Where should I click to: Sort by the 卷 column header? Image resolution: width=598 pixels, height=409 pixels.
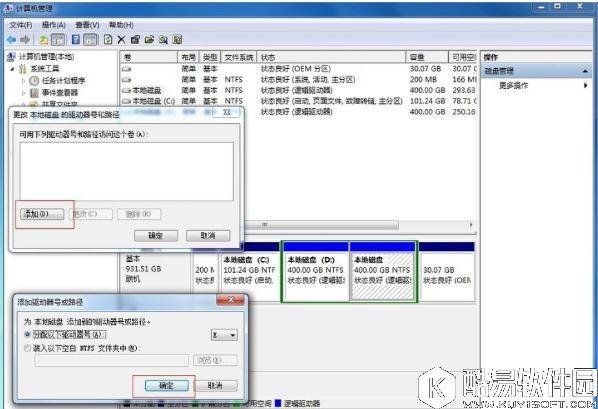149,58
